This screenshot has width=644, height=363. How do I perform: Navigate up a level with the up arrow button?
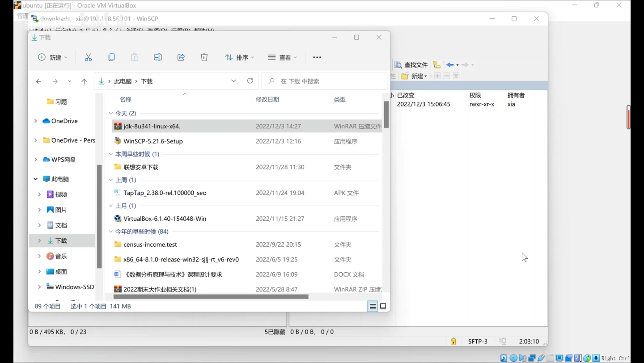coord(84,81)
